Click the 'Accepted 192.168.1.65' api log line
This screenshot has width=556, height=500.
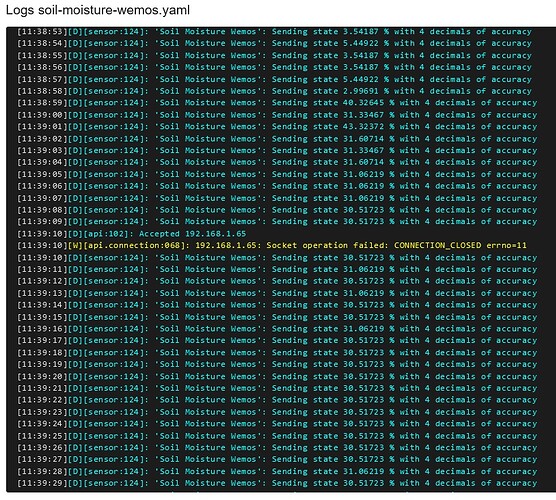(x=132, y=234)
